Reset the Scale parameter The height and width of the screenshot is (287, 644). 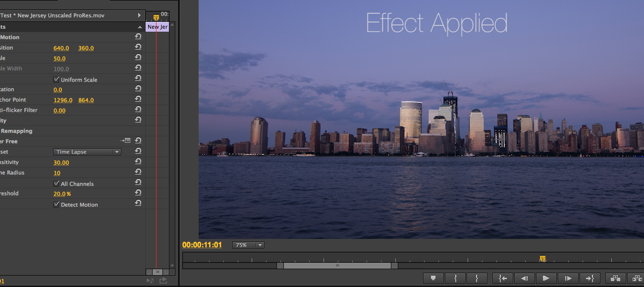pyautogui.click(x=138, y=57)
